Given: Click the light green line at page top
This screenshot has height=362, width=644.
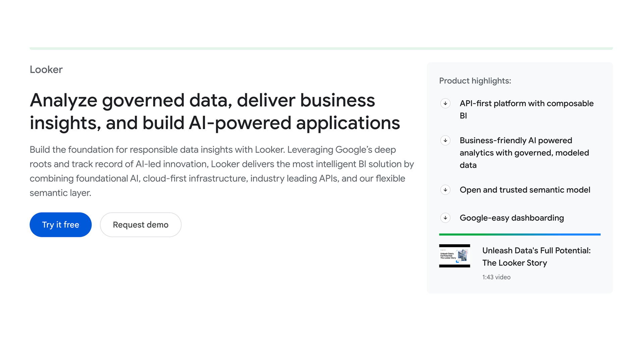Looking at the screenshot, I should pos(321,48).
